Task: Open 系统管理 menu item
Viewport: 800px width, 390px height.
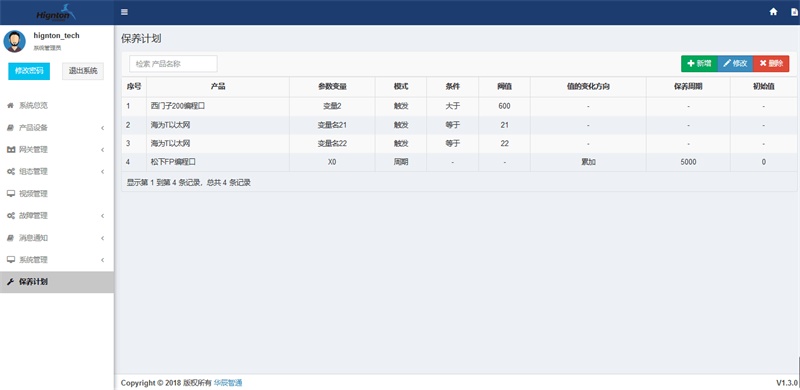Action: pos(57,259)
